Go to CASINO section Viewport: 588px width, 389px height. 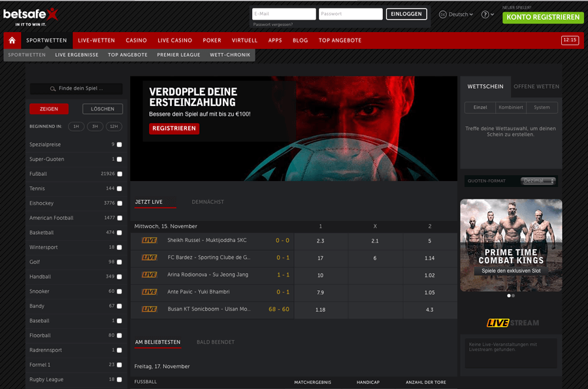136,40
